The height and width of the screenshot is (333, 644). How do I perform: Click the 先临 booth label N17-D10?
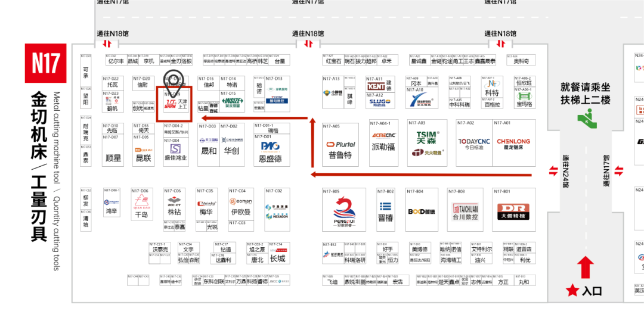click(x=112, y=130)
